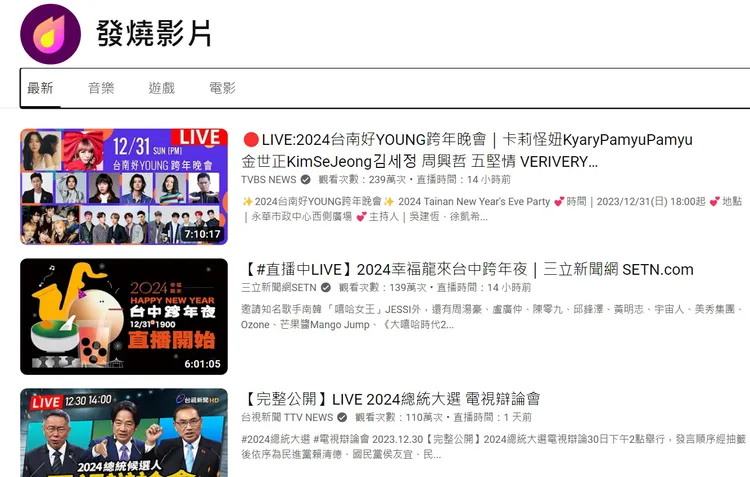
Task: Click verified badge beside 台視新聞 TTV NEWS
Action: (342, 417)
